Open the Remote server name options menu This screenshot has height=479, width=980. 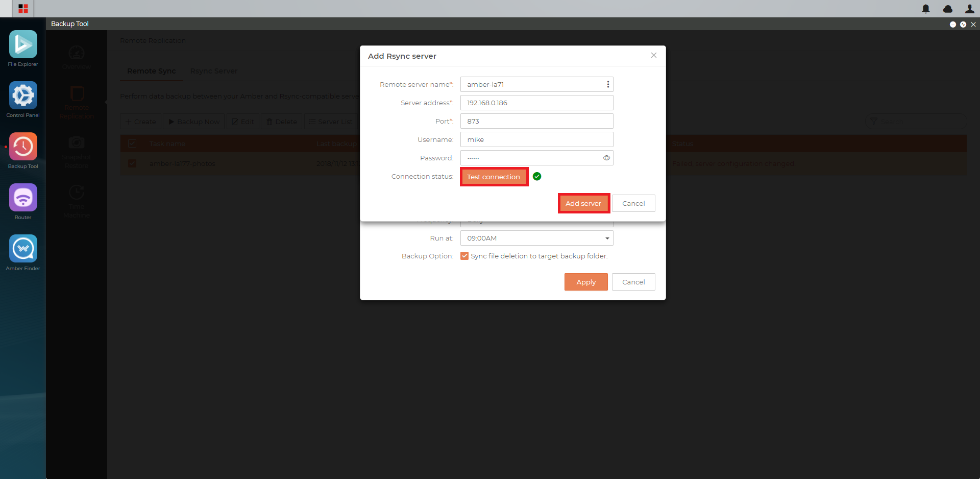tap(607, 84)
